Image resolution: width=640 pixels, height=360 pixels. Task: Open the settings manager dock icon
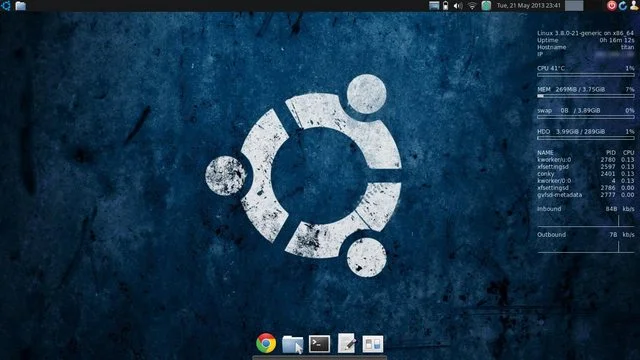pos(373,344)
